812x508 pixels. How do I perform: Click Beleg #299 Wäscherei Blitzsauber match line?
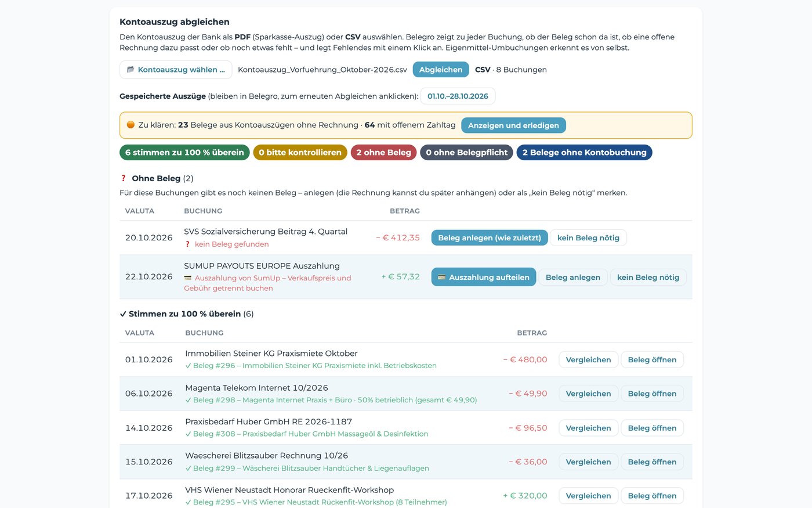(307, 468)
